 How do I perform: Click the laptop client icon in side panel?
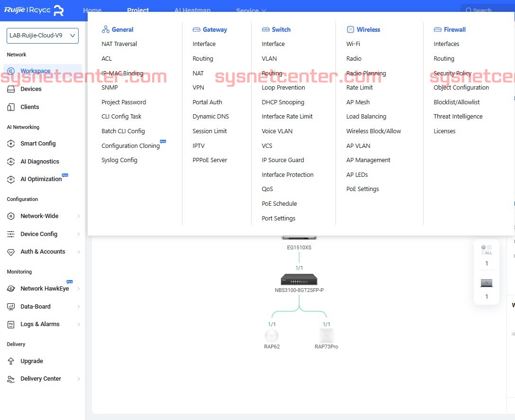click(x=487, y=283)
